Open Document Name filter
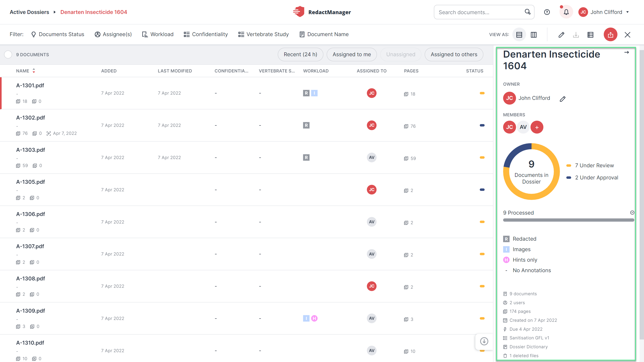The height and width of the screenshot is (362, 644). 324,34
